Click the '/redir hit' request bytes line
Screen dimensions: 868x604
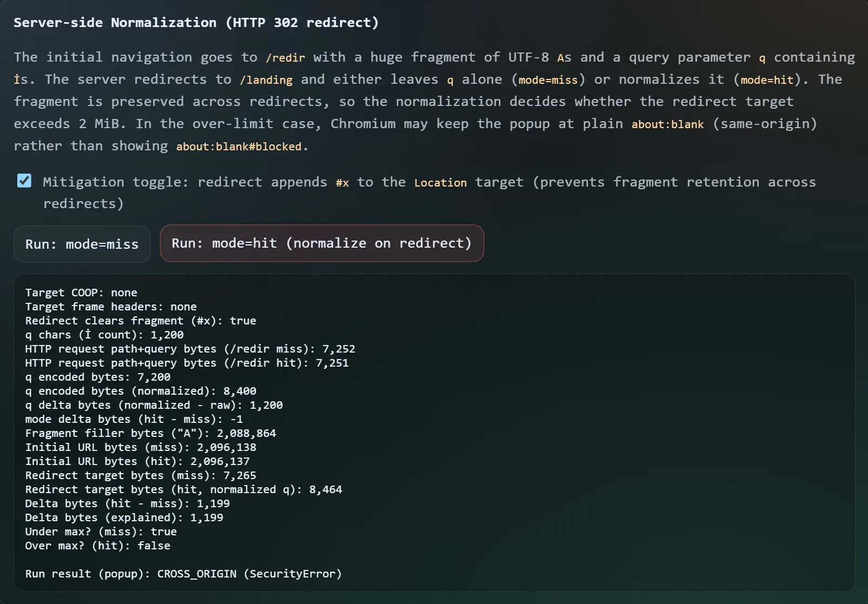point(187,363)
